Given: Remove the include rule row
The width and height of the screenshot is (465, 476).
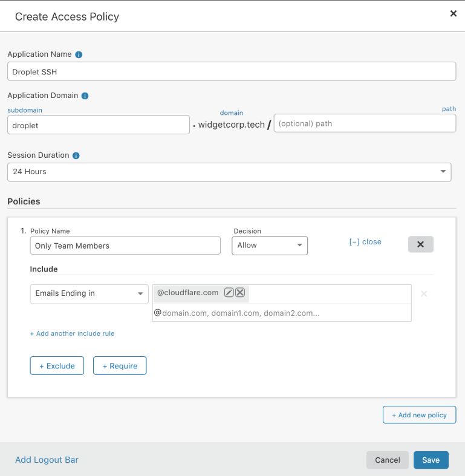Looking at the screenshot, I should 424,294.
